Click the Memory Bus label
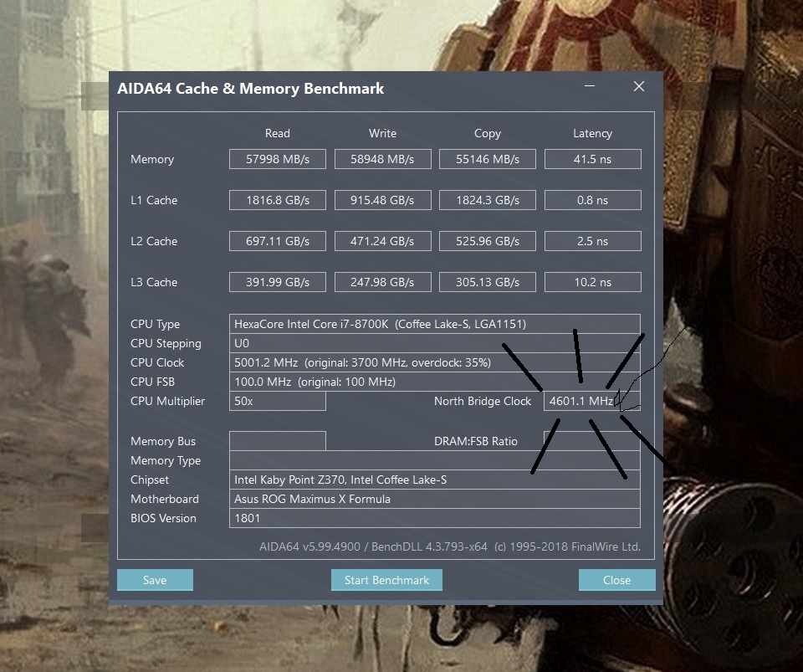Viewport: 803px width, 672px height. click(x=163, y=441)
